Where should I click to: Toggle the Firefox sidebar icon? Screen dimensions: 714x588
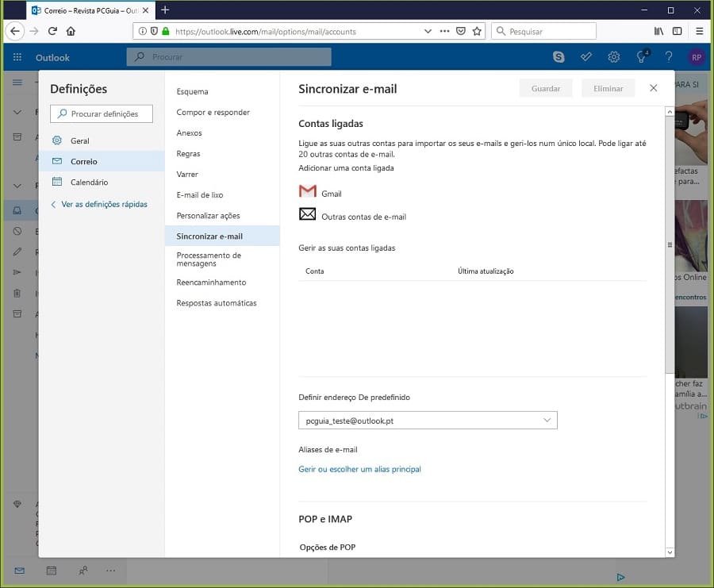pyautogui.click(x=678, y=31)
